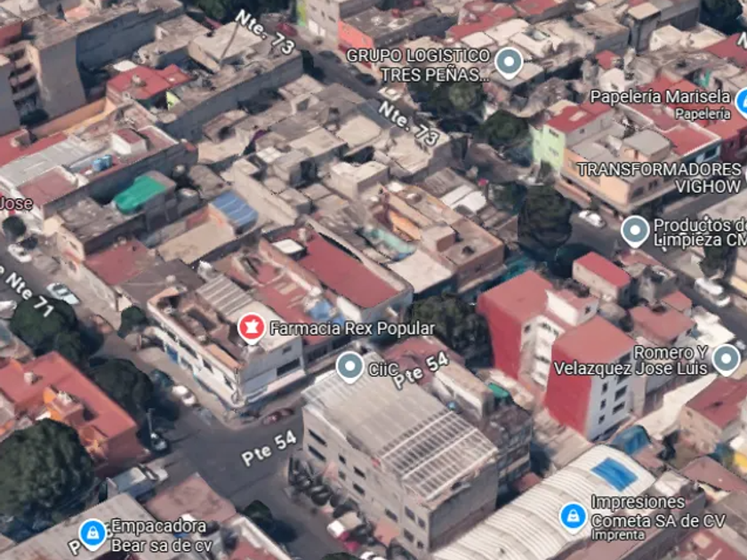747x560 pixels.
Task: Click the CiiC place label
Action: 383,369
